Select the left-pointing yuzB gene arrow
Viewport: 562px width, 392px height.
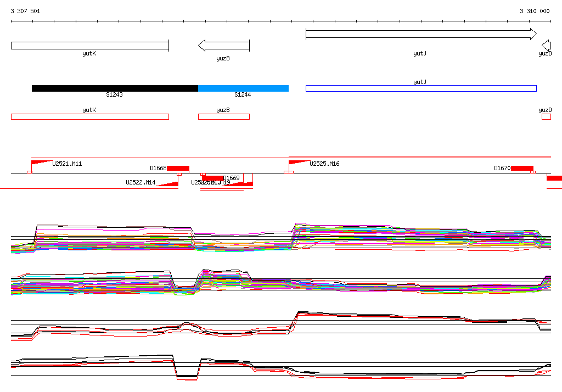tap(224, 46)
